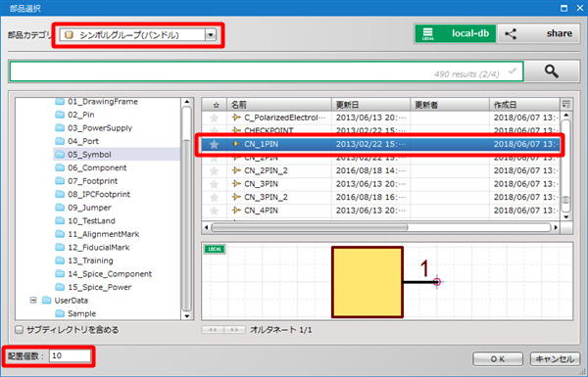Toggle favorite star for CN_2PIN_2
The height and width of the screenshot is (377, 588).
pos(214,171)
